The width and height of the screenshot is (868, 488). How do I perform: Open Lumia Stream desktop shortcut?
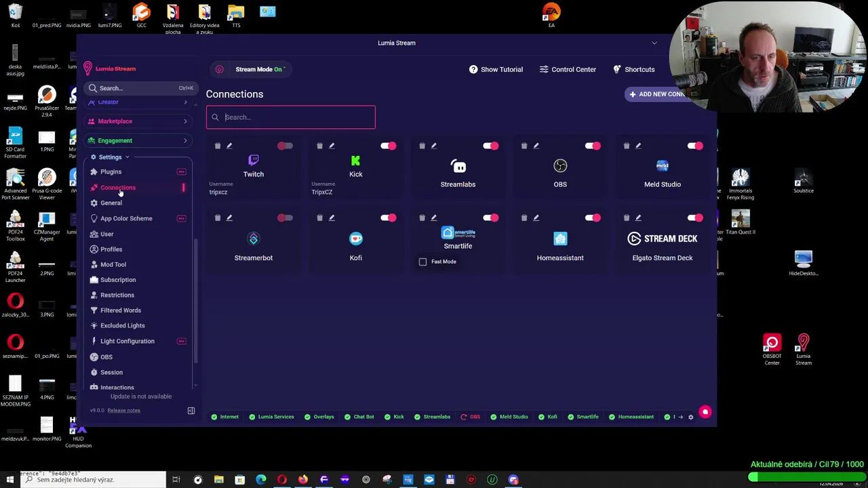[803, 350]
